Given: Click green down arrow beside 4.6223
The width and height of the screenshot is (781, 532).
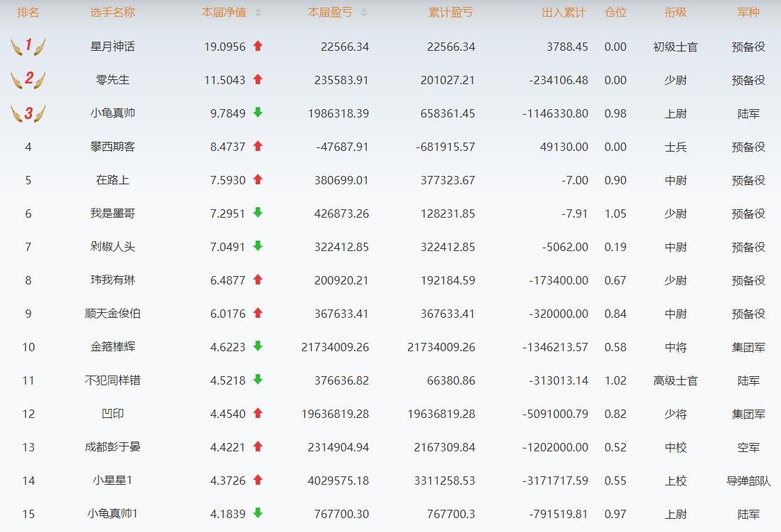Looking at the screenshot, I should (258, 346).
